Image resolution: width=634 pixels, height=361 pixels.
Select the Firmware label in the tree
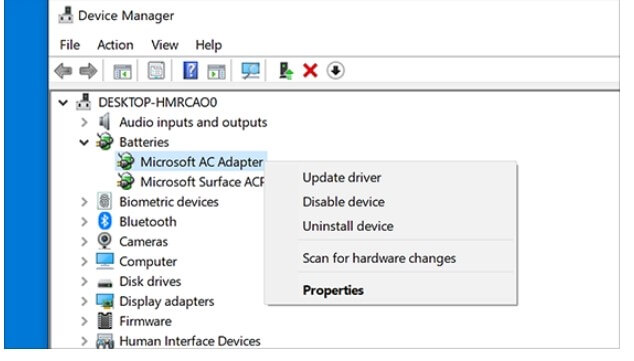point(145,321)
